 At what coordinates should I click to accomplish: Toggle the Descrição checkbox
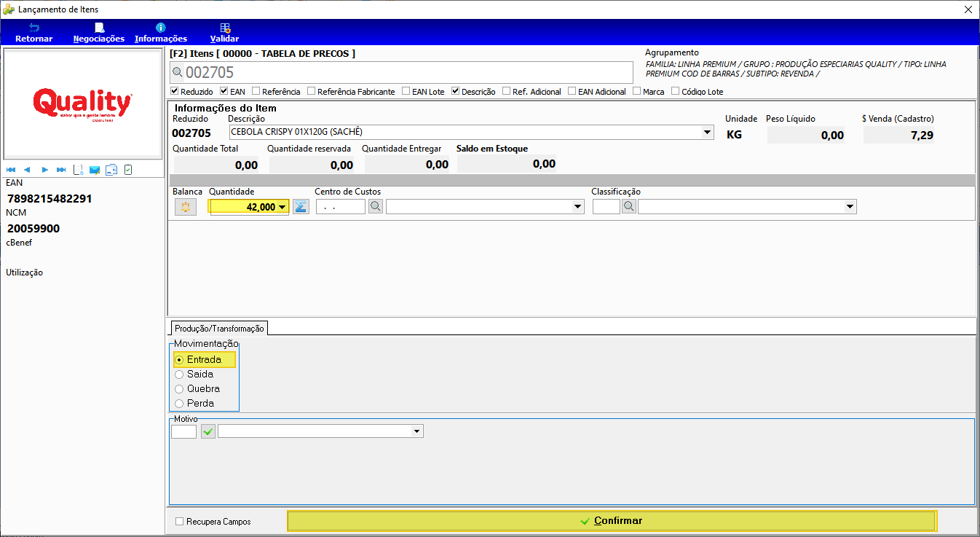coord(456,92)
